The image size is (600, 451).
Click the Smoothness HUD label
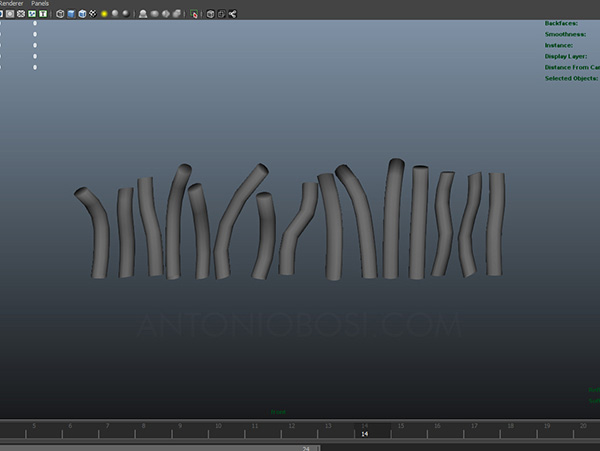point(565,34)
